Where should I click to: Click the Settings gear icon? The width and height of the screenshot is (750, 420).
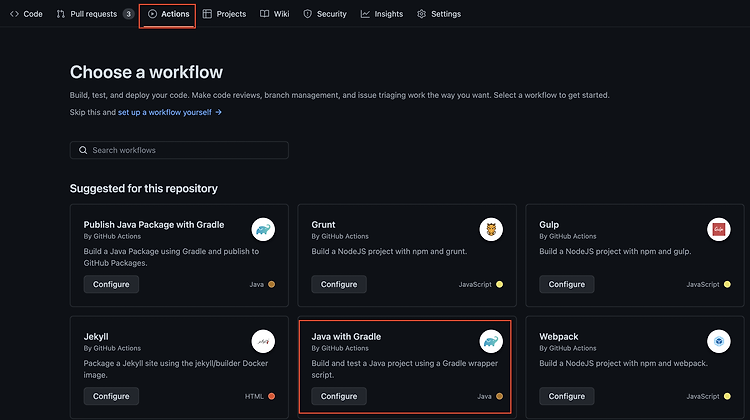(x=421, y=14)
